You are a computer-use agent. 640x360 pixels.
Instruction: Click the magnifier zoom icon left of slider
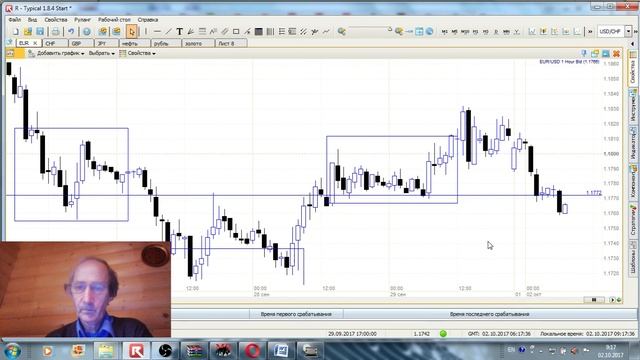click(342, 31)
